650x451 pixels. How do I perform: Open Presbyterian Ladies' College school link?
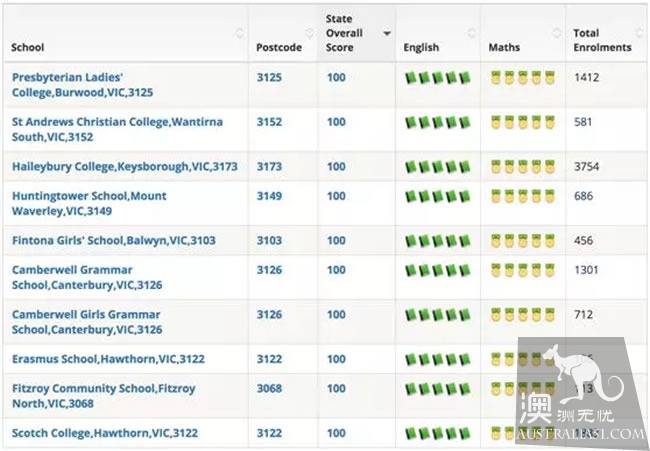[82, 85]
